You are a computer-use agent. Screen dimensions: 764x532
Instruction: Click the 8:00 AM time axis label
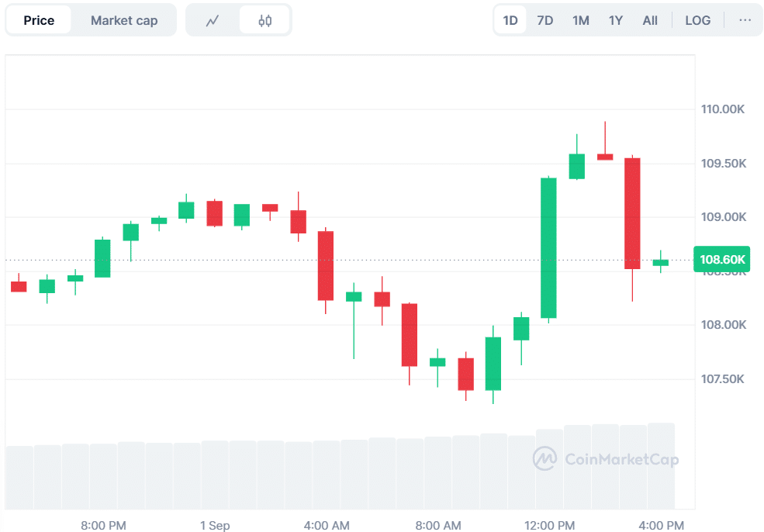[438, 526]
